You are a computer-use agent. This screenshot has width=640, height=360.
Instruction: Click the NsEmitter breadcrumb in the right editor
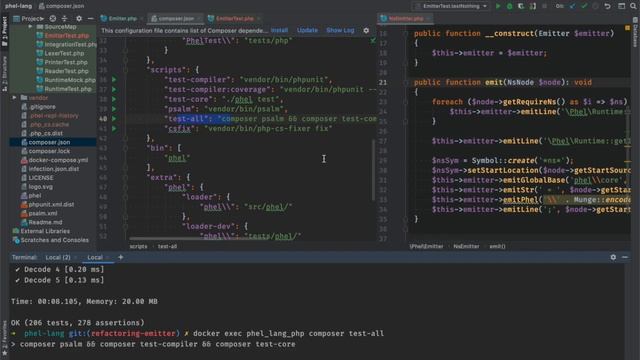(466, 247)
